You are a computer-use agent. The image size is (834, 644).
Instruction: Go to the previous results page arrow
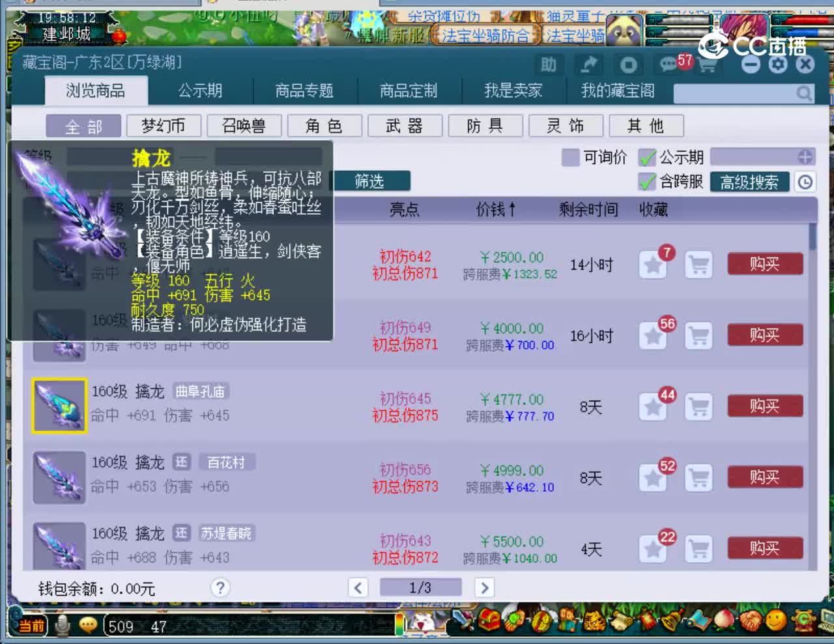click(358, 588)
